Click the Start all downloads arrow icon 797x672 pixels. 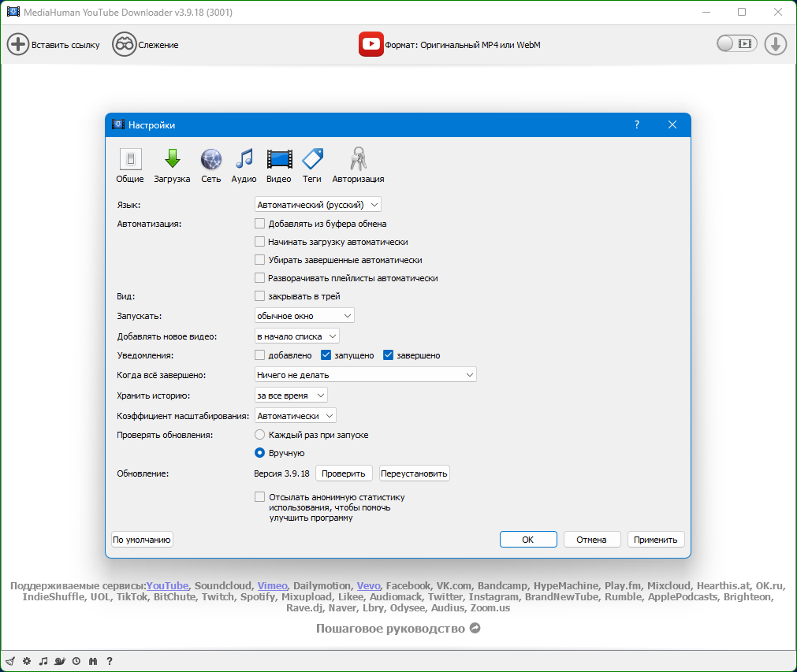click(x=776, y=44)
